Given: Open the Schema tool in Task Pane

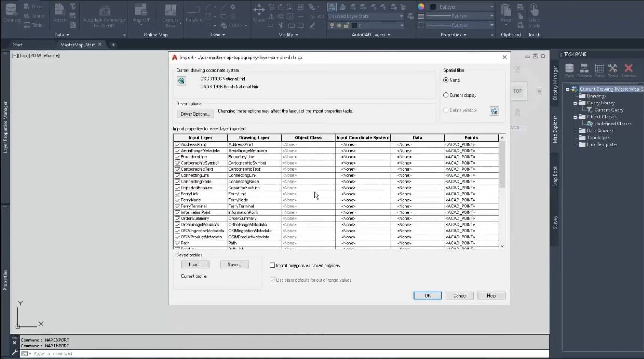Looking at the screenshot, I should pyautogui.click(x=584, y=70).
